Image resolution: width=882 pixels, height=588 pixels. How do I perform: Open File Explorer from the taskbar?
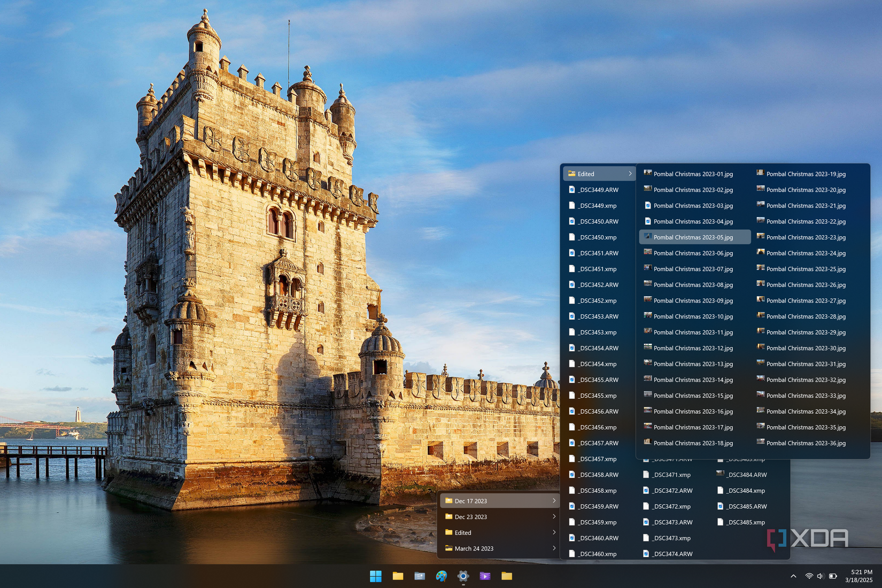[398, 576]
